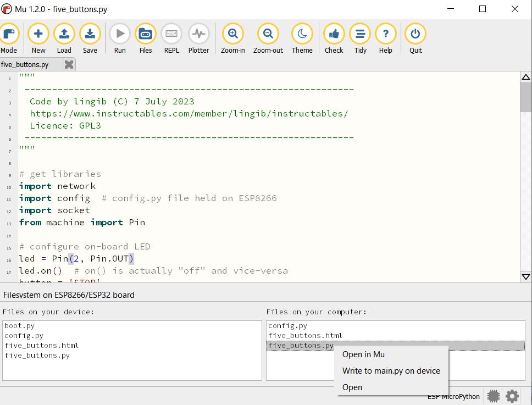Image resolution: width=532 pixels, height=405 pixels.
Task: Check the code with thumbs-up icon
Action: pyautogui.click(x=334, y=34)
